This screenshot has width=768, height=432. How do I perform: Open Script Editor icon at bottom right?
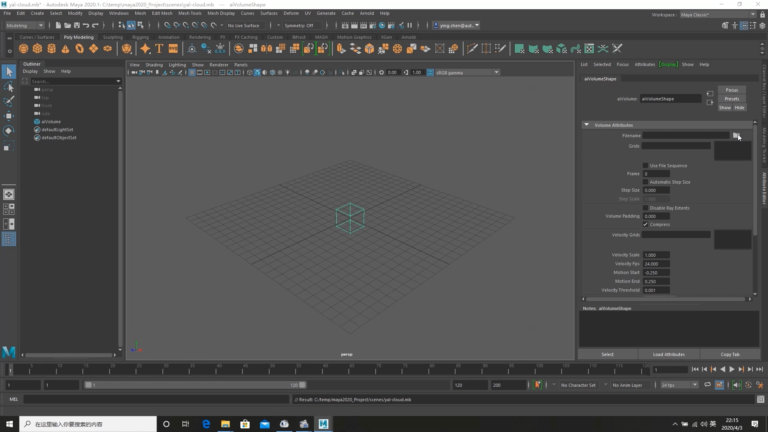click(x=760, y=400)
